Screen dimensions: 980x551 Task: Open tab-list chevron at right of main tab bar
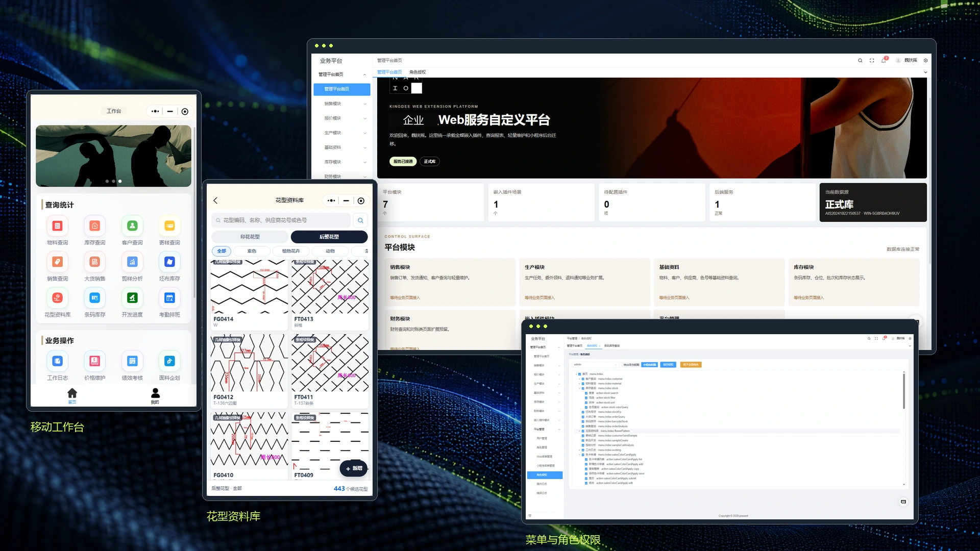[x=925, y=72]
